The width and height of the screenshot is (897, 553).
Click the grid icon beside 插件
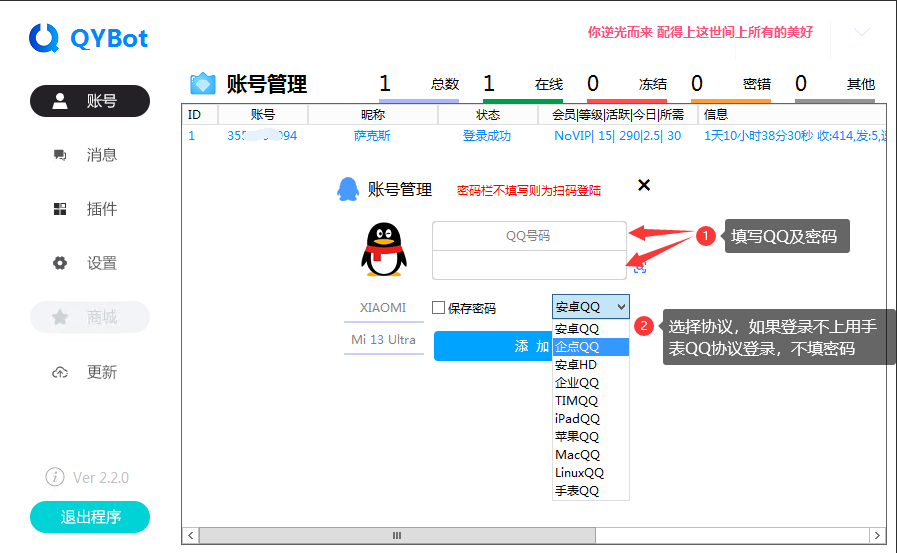point(59,209)
